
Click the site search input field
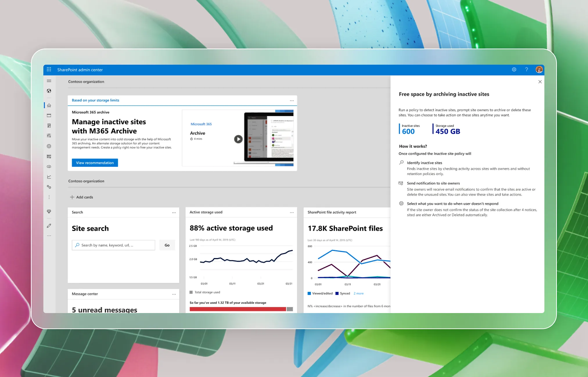pyautogui.click(x=113, y=245)
